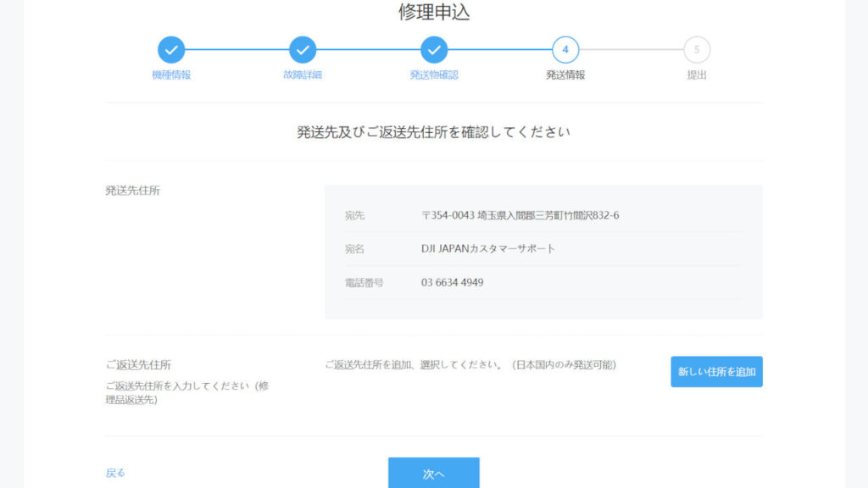The height and width of the screenshot is (488, 868).
Task: Click the checkmark icon above 機種情報
Action: [171, 50]
